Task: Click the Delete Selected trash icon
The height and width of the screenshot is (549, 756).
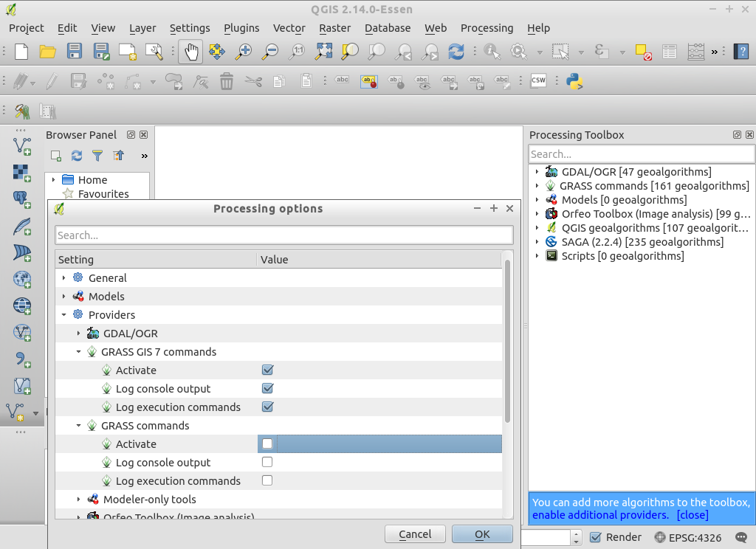Action: click(226, 81)
